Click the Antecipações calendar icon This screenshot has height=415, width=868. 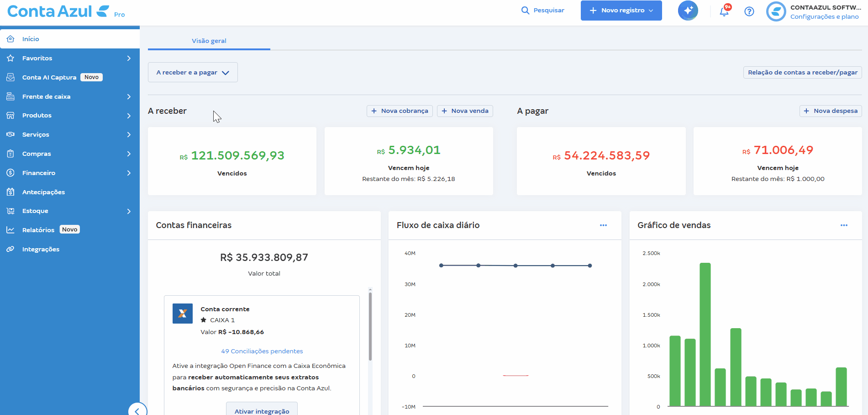(x=11, y=192)
